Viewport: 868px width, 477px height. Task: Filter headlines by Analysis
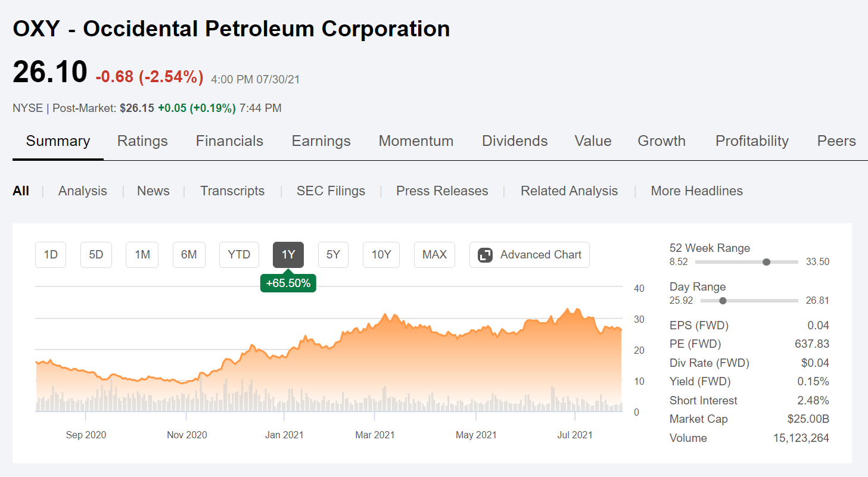point(83,191)
